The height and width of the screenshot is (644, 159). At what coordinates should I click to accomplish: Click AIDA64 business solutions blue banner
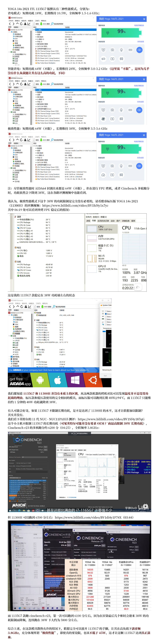tap(53, 370)
